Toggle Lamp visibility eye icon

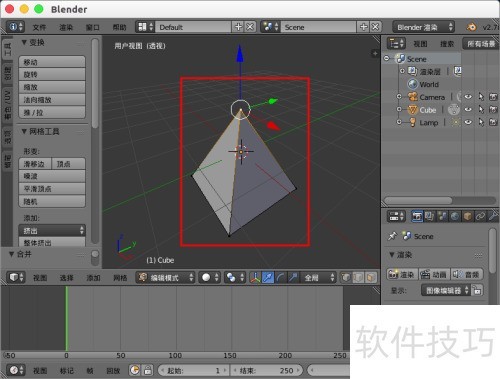pos(468,122)
